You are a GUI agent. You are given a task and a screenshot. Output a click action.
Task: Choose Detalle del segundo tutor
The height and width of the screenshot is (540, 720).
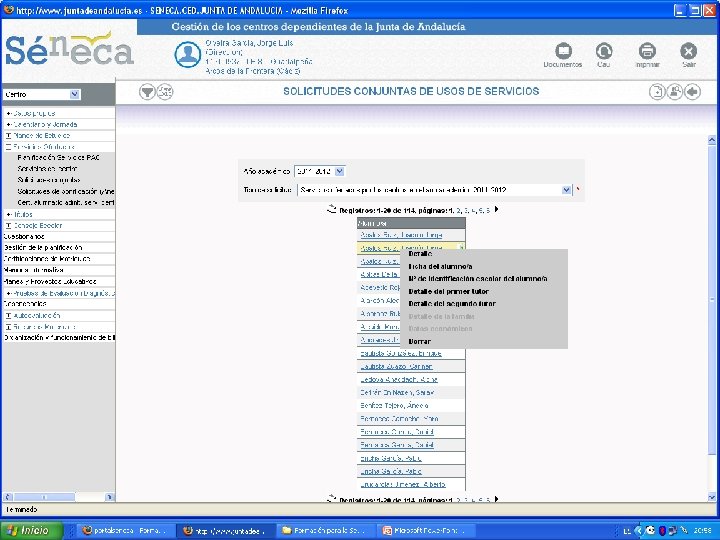point(452,304)
